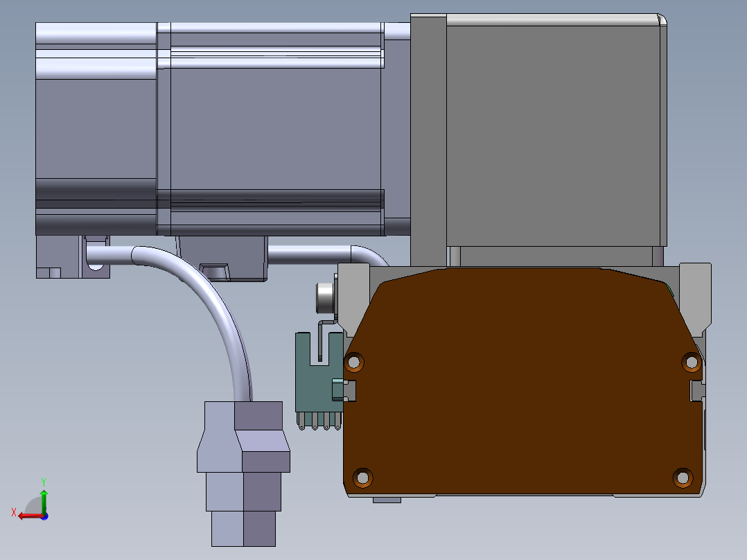Select the cable connector plug at the bottom
Viewport: 747px width, 560px height.
coord(243,474)
